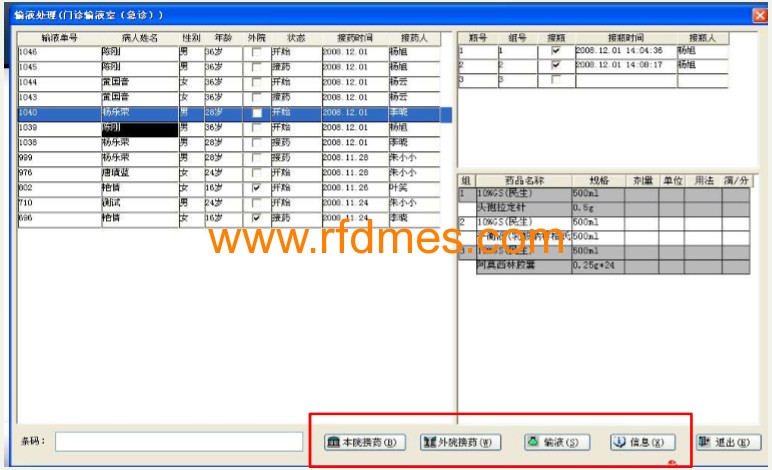Click date 2008.11.26 in row 802

(x=345, y=188)
